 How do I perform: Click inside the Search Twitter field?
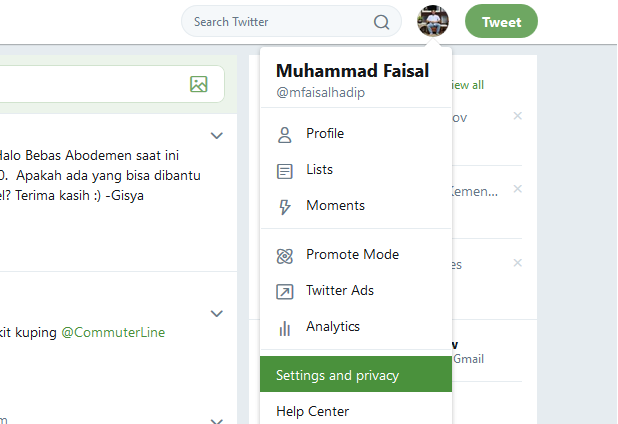coord(275,21)
